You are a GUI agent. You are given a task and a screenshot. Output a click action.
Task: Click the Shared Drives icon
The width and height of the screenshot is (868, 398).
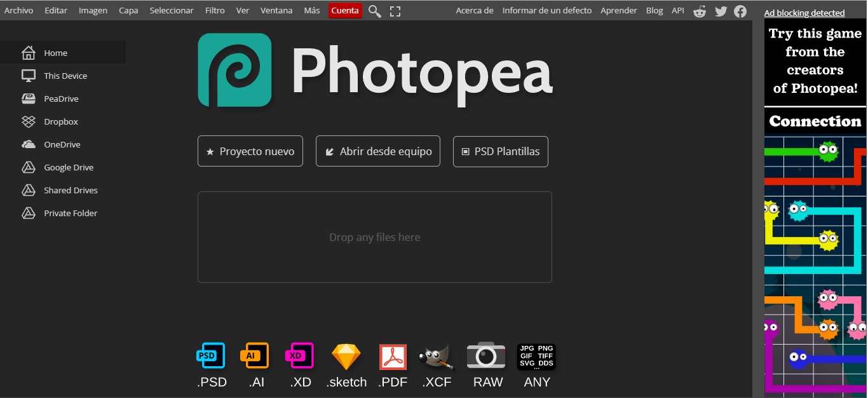29,190
